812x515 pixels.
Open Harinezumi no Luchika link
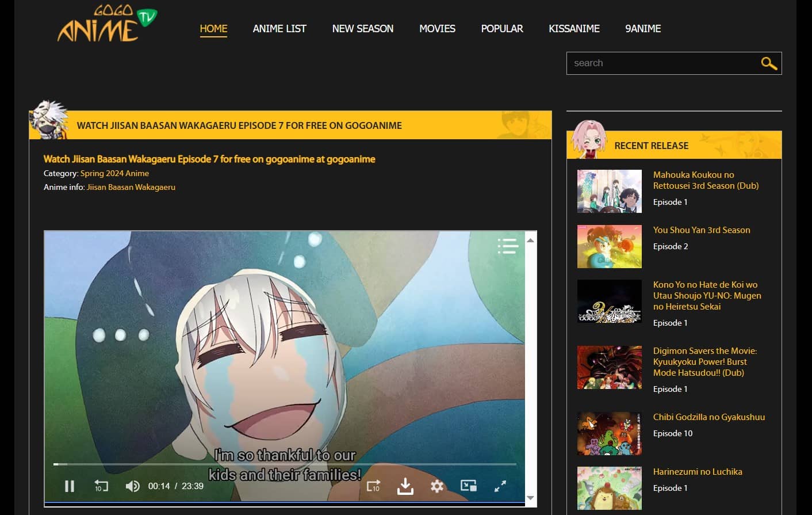click(698, 471)
